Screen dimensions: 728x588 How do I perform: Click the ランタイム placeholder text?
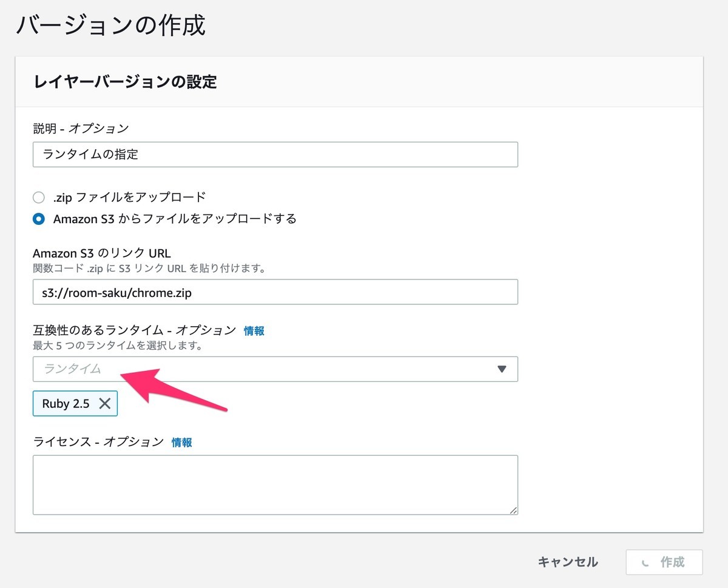point(72,369)
